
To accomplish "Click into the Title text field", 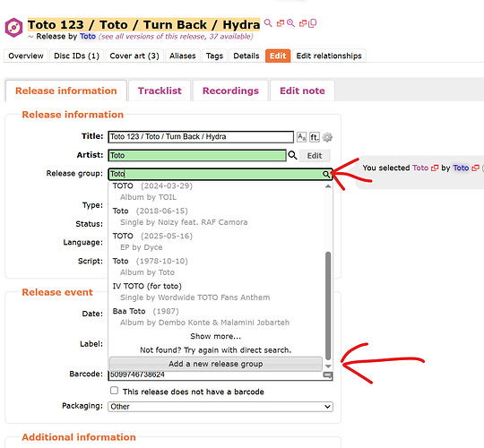I will (201, 137).
